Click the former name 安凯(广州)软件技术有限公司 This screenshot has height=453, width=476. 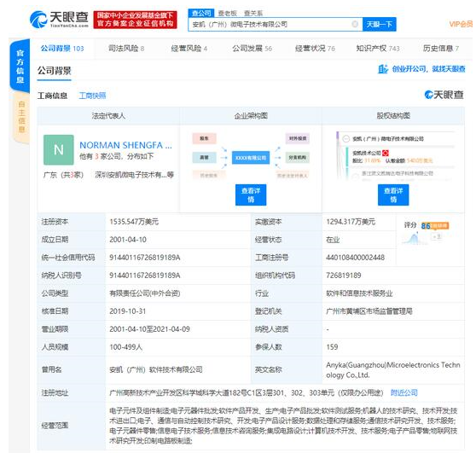(156, 369)
